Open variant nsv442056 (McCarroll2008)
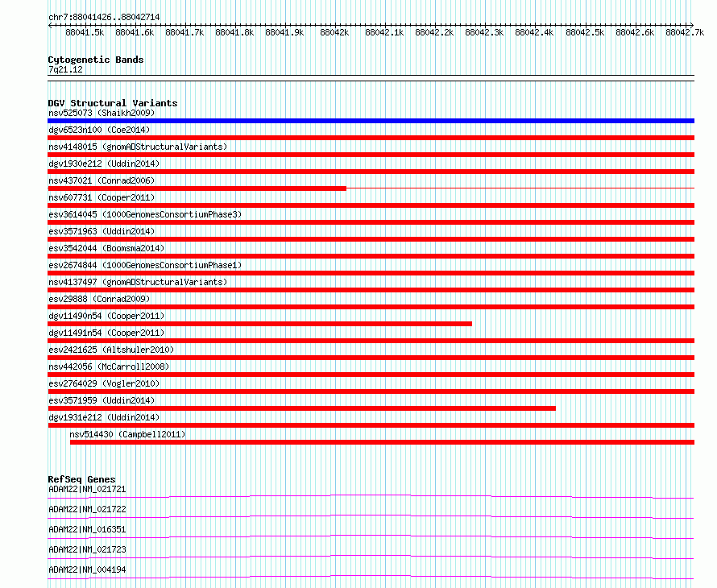Viewport: 717px width, 588px height. [x=109, y=366]
